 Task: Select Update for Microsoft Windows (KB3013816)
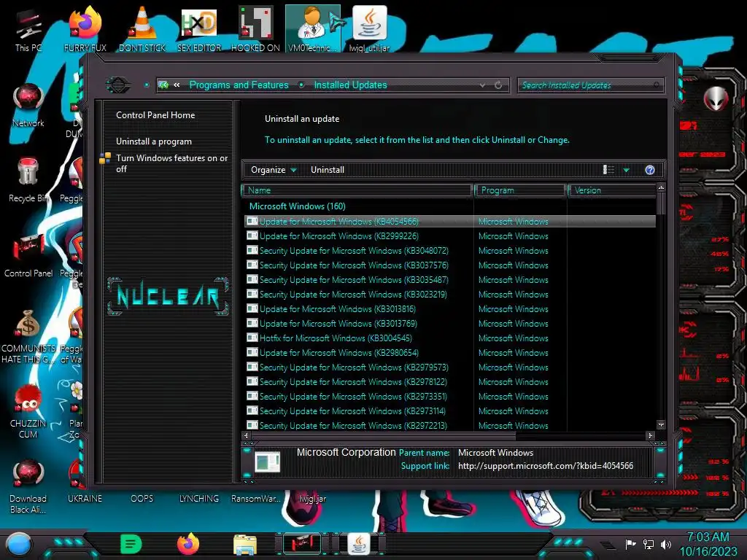[450, 309]
